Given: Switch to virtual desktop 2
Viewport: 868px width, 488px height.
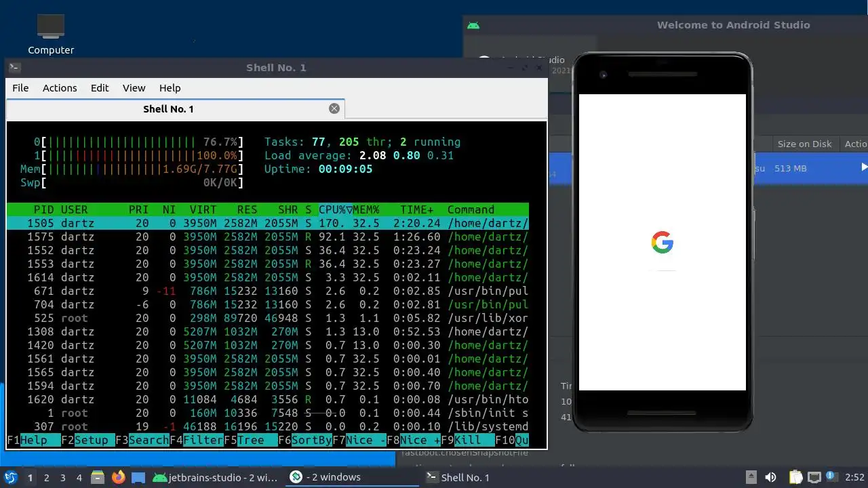Looking at the screenshot, I should point(46,478).
